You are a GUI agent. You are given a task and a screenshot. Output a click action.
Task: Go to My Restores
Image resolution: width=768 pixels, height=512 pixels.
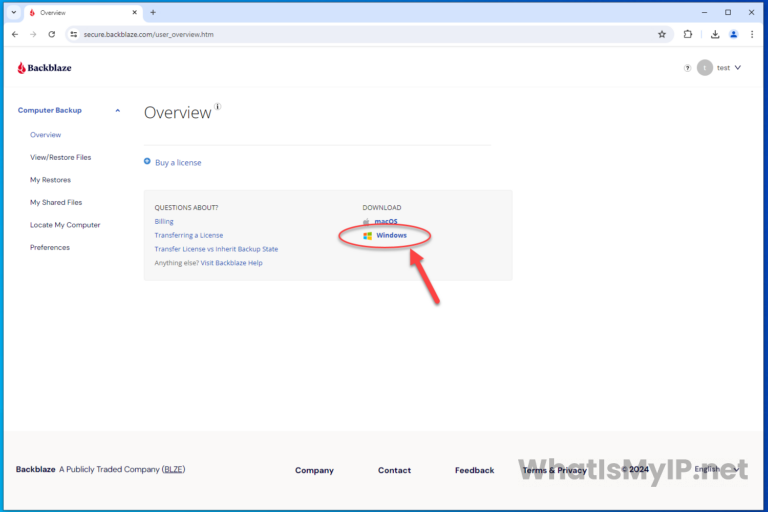pos(50,180)
